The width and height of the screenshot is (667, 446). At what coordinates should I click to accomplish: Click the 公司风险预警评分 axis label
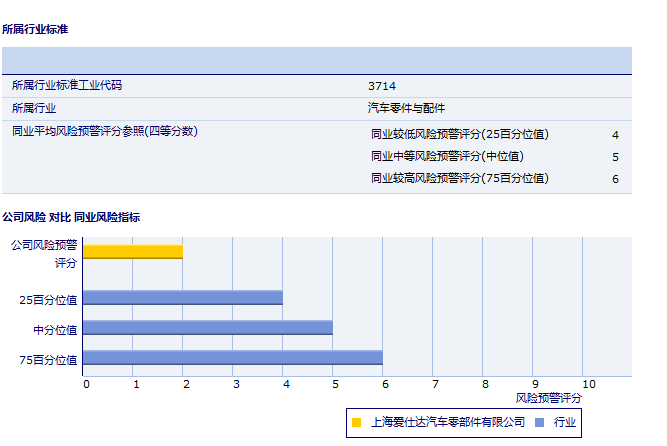coord(44,253)
